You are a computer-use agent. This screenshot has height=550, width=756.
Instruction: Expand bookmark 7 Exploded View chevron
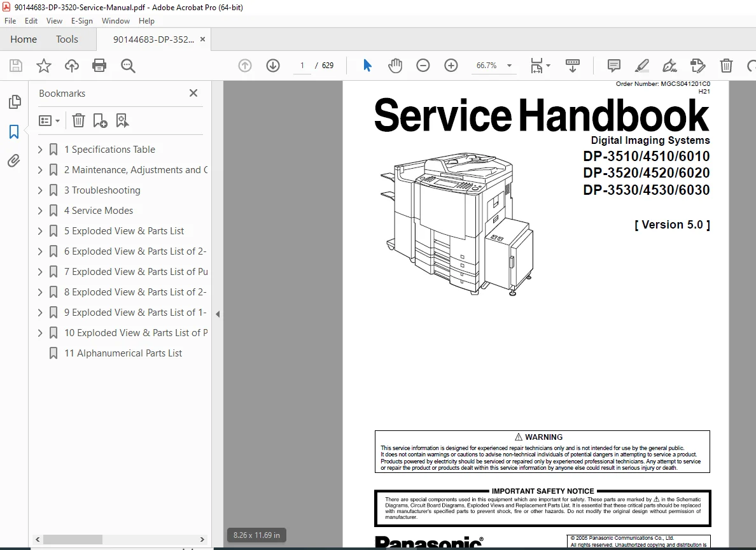[41, 272]
